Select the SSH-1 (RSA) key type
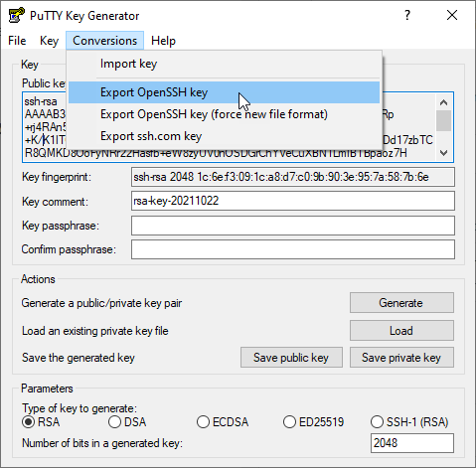 (x=409, y=422)
